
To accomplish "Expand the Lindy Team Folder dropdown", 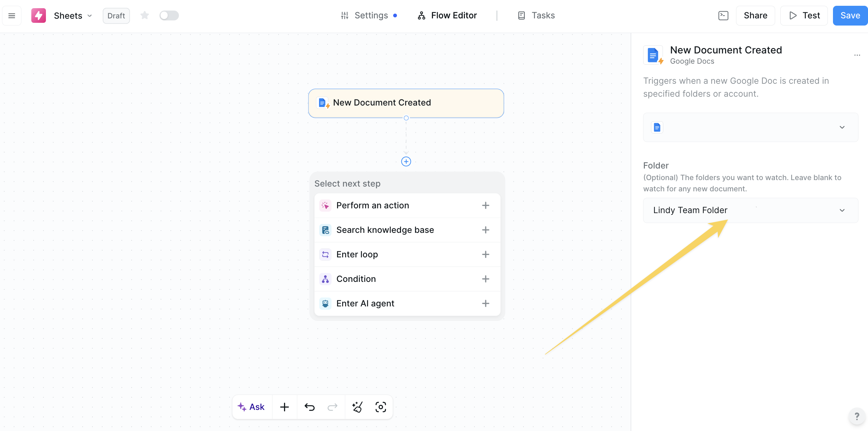I will point(750,210).
